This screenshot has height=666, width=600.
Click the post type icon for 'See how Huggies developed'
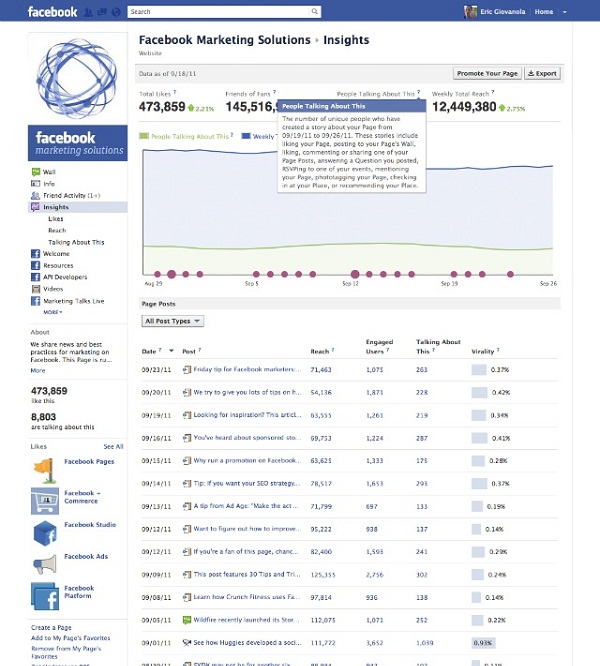(x=186, y=643)
